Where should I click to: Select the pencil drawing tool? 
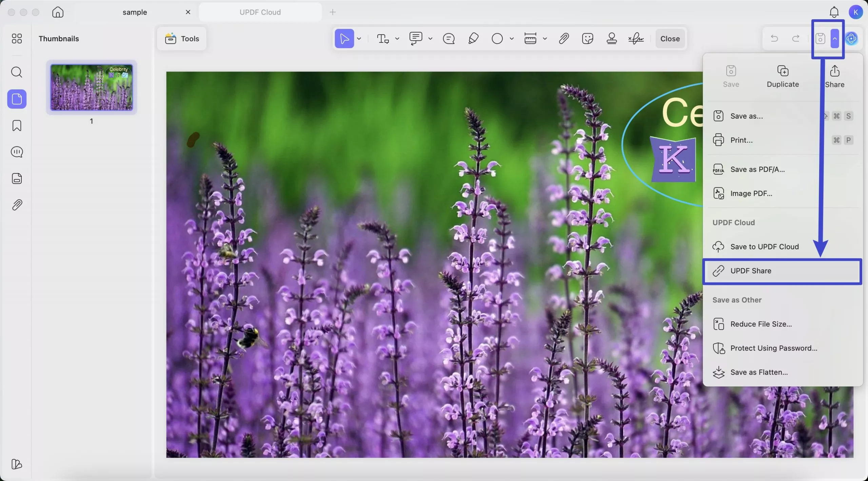[x=473, y=39]
